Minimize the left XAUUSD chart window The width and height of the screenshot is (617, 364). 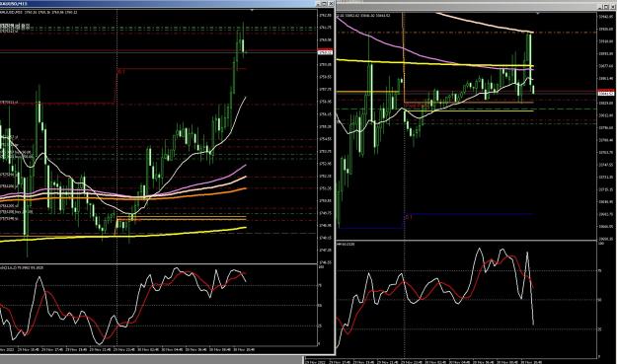(x=319, y=4)
